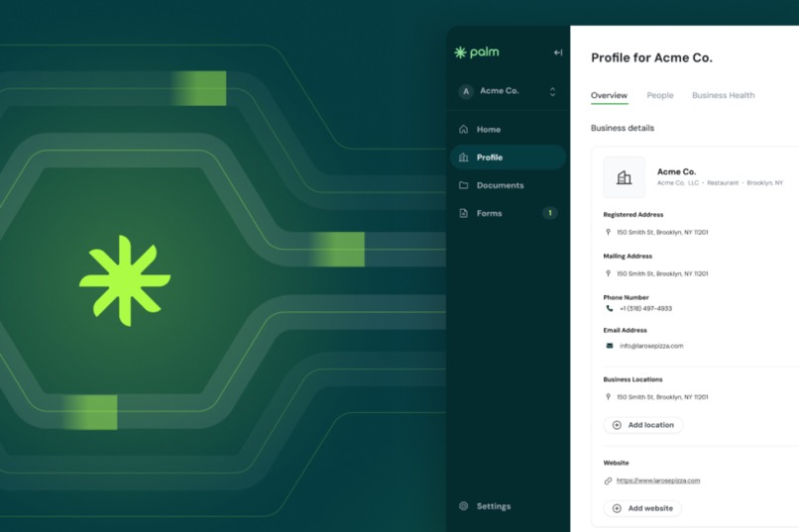Image resolution: width=799 pixels, height=532 pixels.
Task: Click the Settings gear icon
Action: (x=464, y=506)
